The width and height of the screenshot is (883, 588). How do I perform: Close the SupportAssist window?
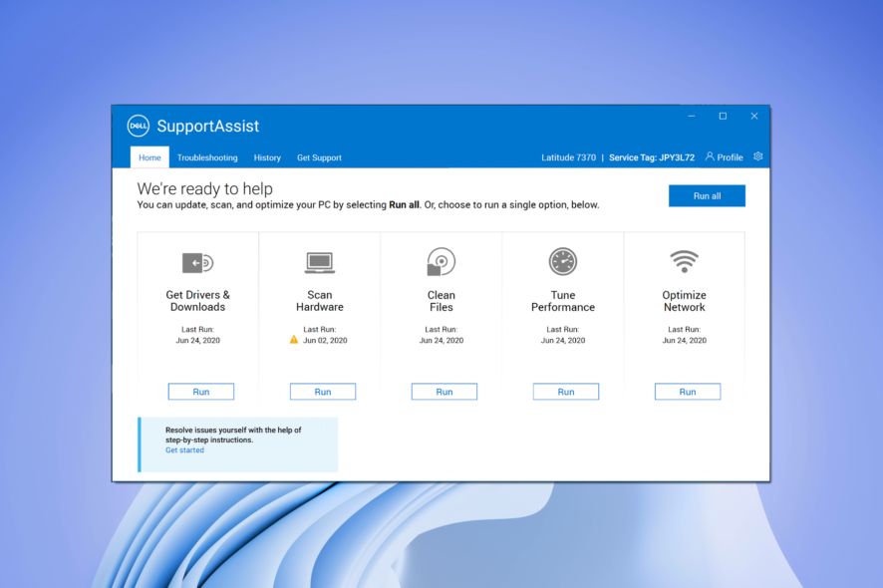point(754,116)
